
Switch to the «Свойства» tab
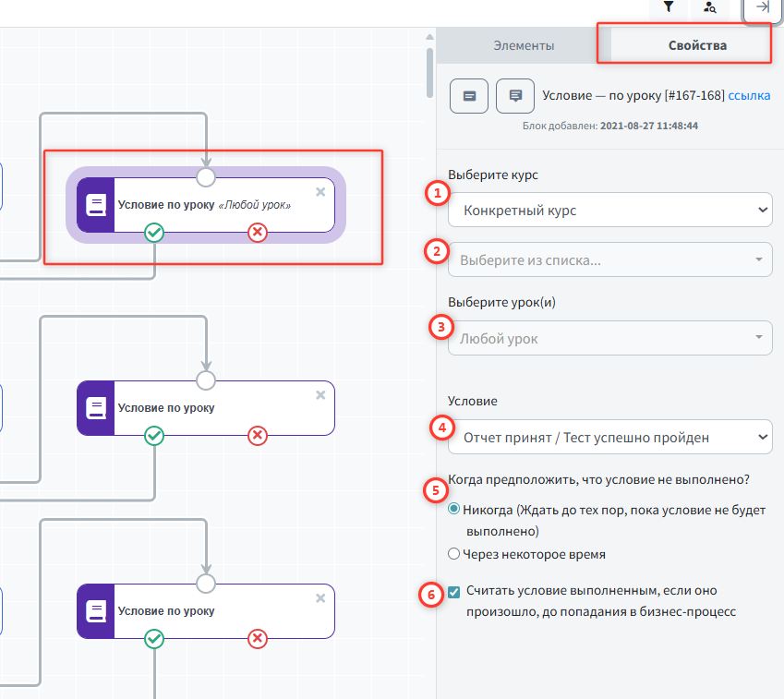(x=697, y=45)
